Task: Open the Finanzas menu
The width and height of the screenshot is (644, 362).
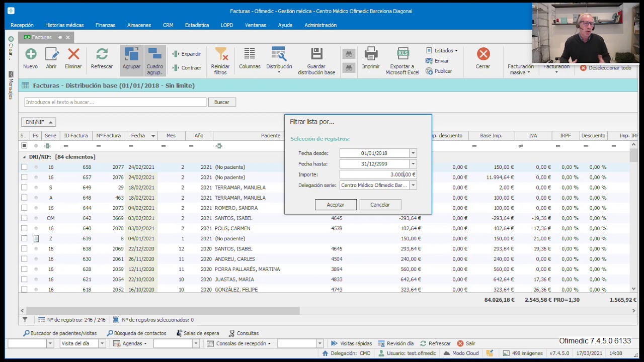Action: pyautogui.click(x=105, y=25)
